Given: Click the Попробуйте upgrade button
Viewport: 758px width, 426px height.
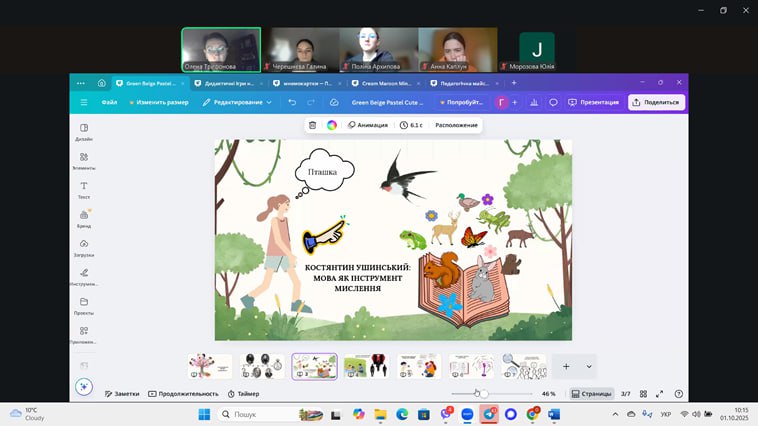Looking at the screenshot, I should point(461,103).
